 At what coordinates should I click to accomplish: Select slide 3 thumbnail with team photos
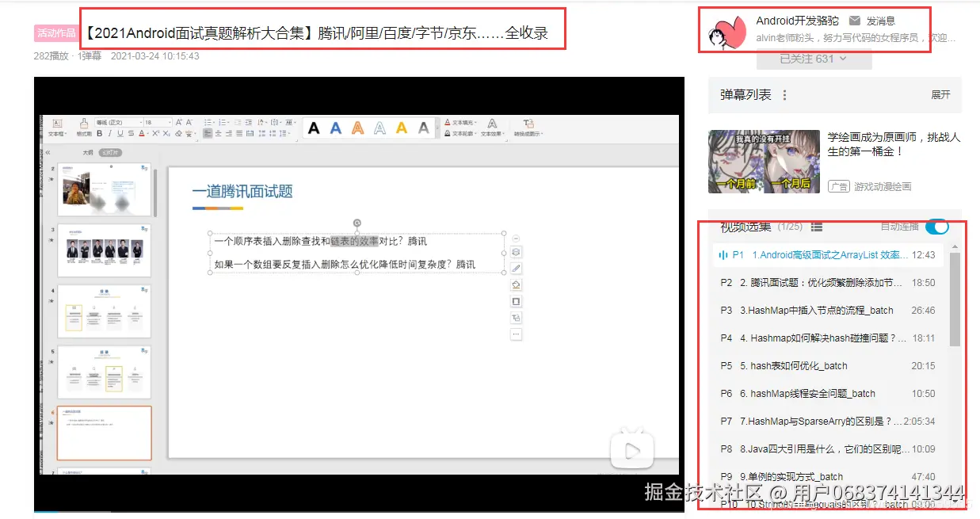(x=104, y=250)
